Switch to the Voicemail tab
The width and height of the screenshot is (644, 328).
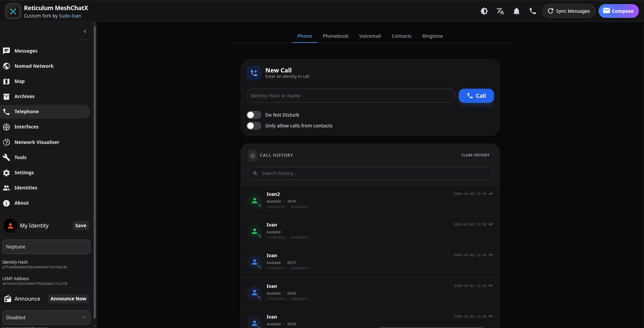[370, 36]
